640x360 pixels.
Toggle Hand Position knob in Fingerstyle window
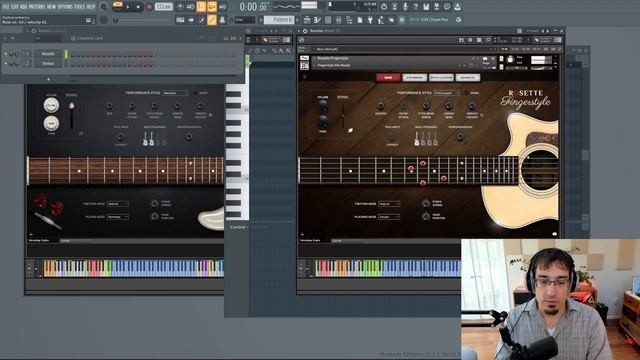tap(426, 216)
